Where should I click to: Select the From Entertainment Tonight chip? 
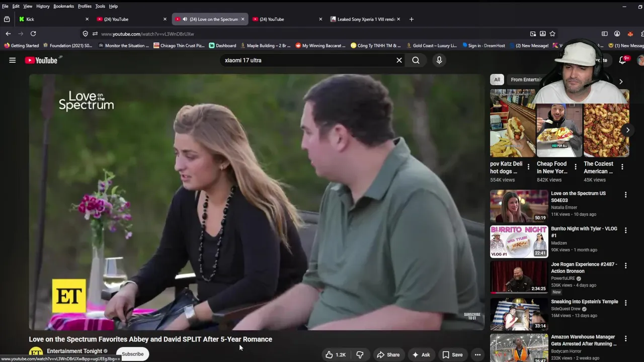click(x=526, y=79)
